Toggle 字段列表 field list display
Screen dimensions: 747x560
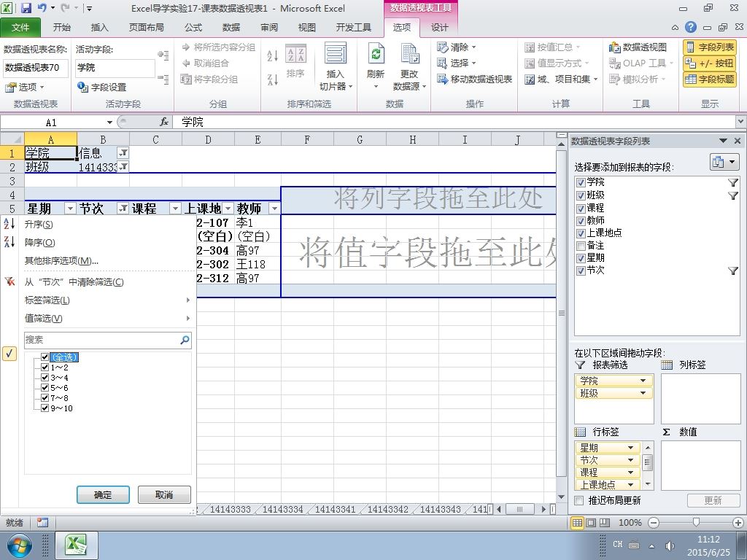(x=710, y=47)
